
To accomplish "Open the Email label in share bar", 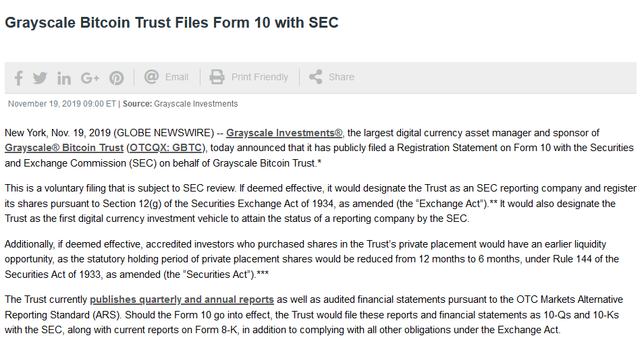I will coord(177,77).
